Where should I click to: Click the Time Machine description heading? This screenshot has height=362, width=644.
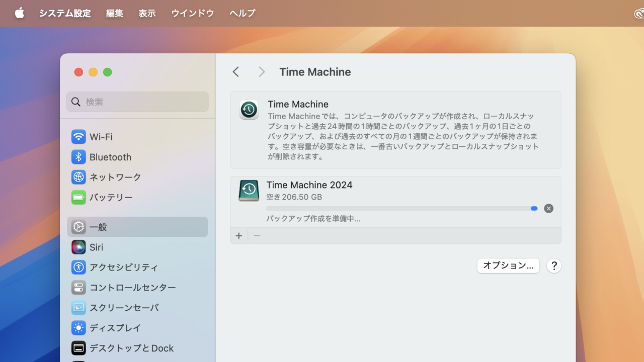(x=298, y=104)
